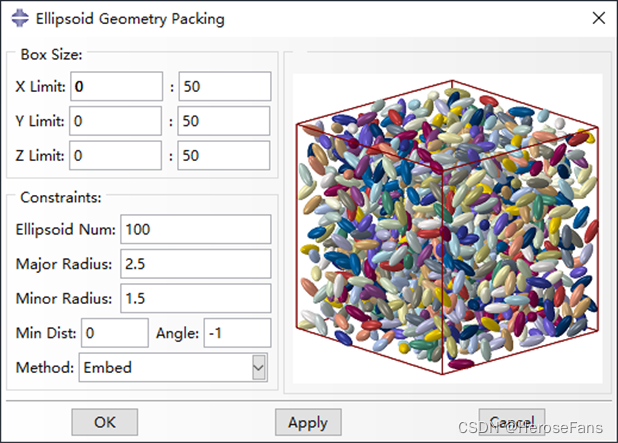The image size is (618, 443).
Task: Select the Minor Radius input field
Action: (x=195, y=298)
